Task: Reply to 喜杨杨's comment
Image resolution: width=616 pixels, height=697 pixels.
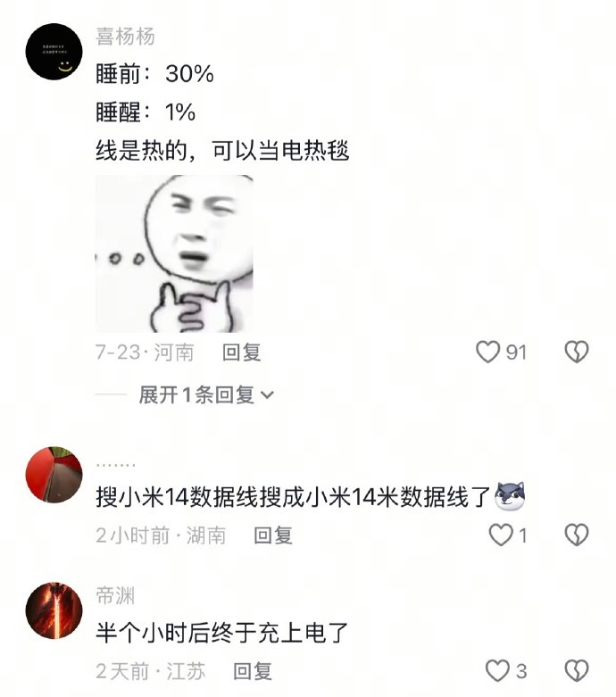Action: coord(242,353)
